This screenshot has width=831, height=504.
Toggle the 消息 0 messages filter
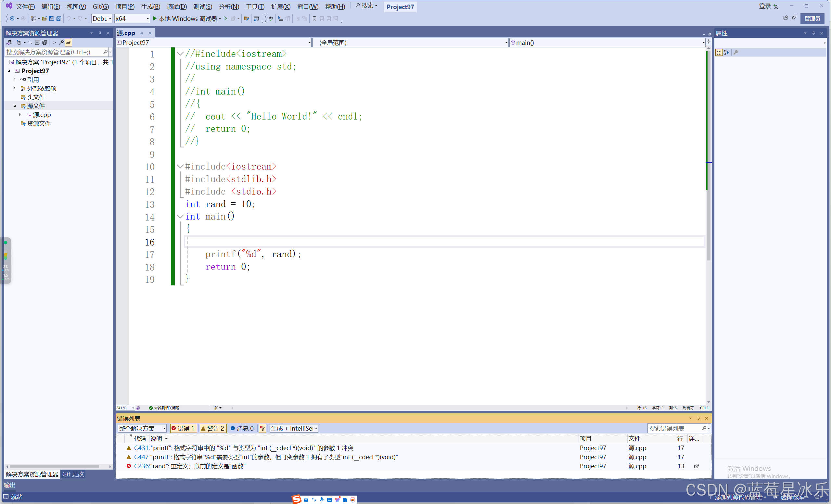[242, 428]
